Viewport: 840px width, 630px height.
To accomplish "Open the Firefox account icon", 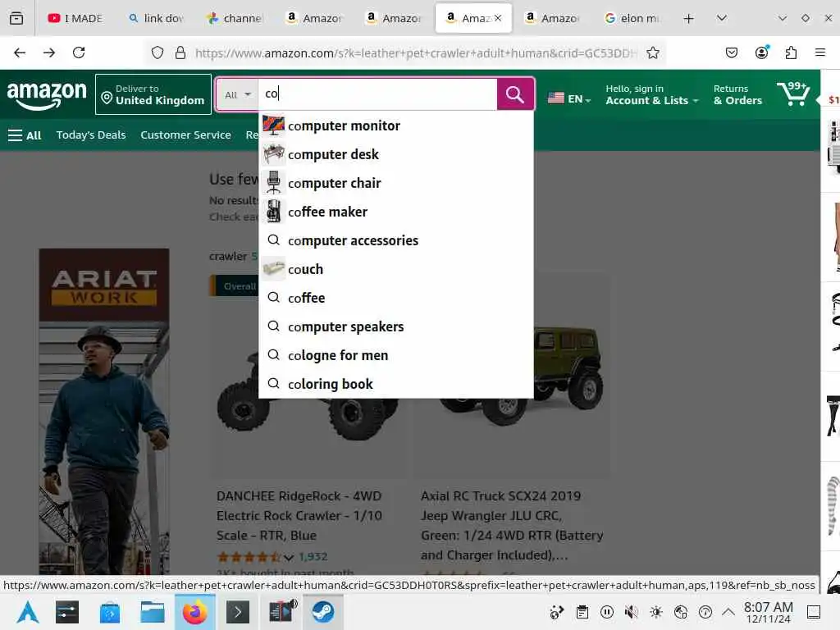I will [x=761, y=52].
